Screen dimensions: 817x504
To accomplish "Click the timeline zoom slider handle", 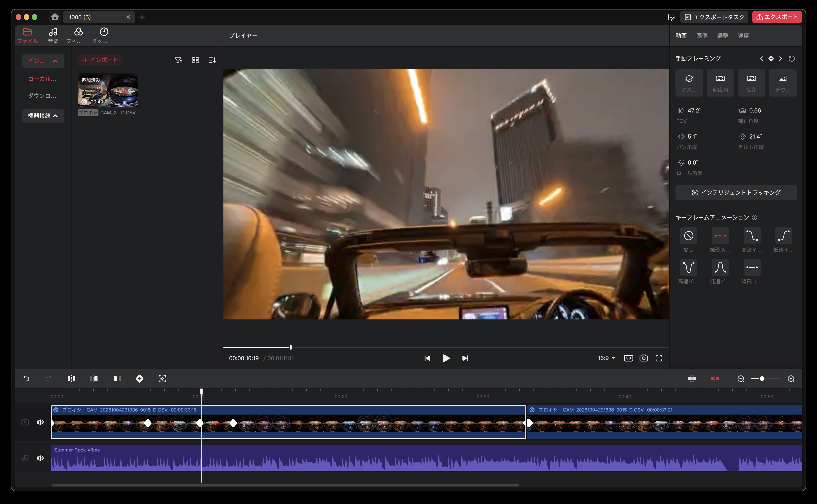I will pyautogui.click(x=762, y=378).
